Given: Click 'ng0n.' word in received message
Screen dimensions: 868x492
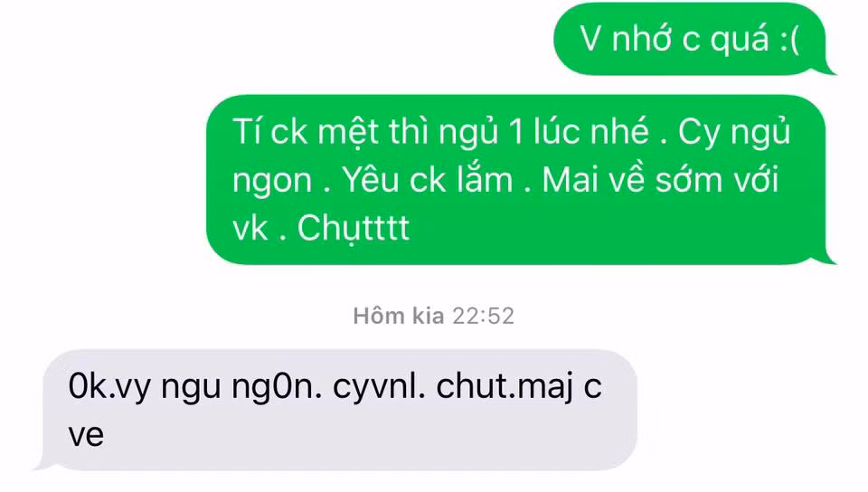Looking at the screenshot, I should pyautogui.click(x=277, y=389).
